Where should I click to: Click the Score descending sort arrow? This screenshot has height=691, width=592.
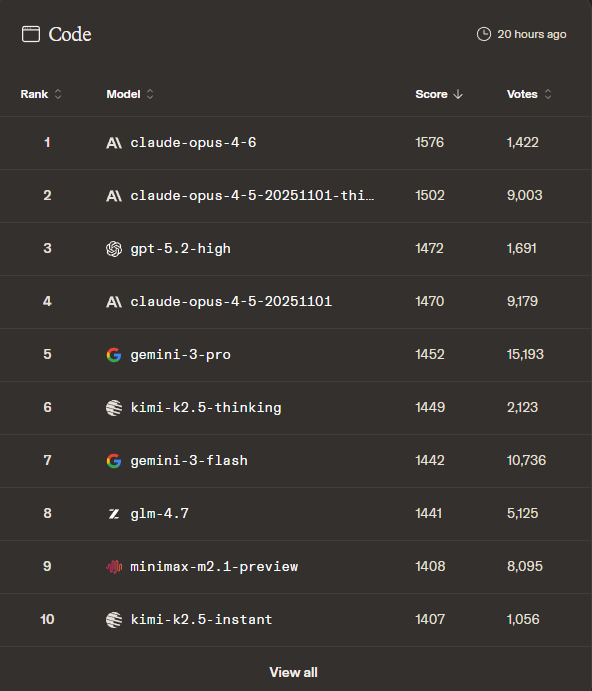tap(458, 94)
